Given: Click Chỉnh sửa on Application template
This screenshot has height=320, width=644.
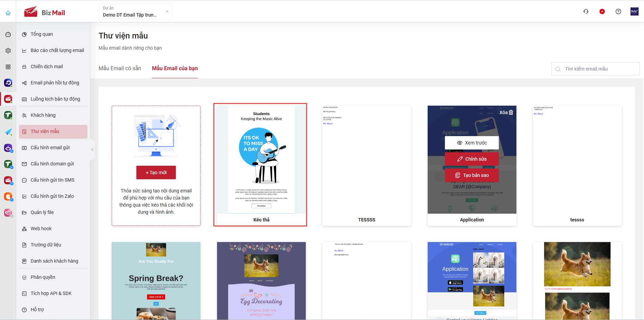Looking at the screenshot, I should pyautogui.click(x=472, y=159).
